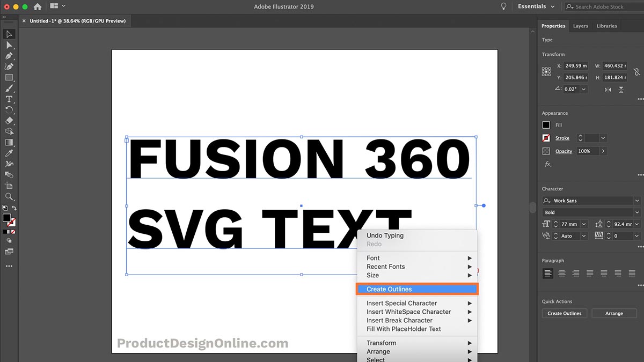The image size is (644, 362).
Task: Click the Arrange quick action button
Action: 614,313
